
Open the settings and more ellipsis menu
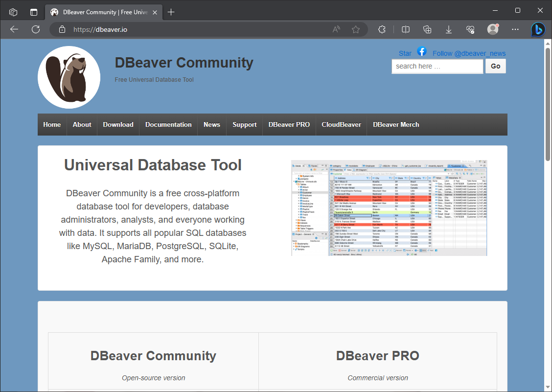pos(515,29)
